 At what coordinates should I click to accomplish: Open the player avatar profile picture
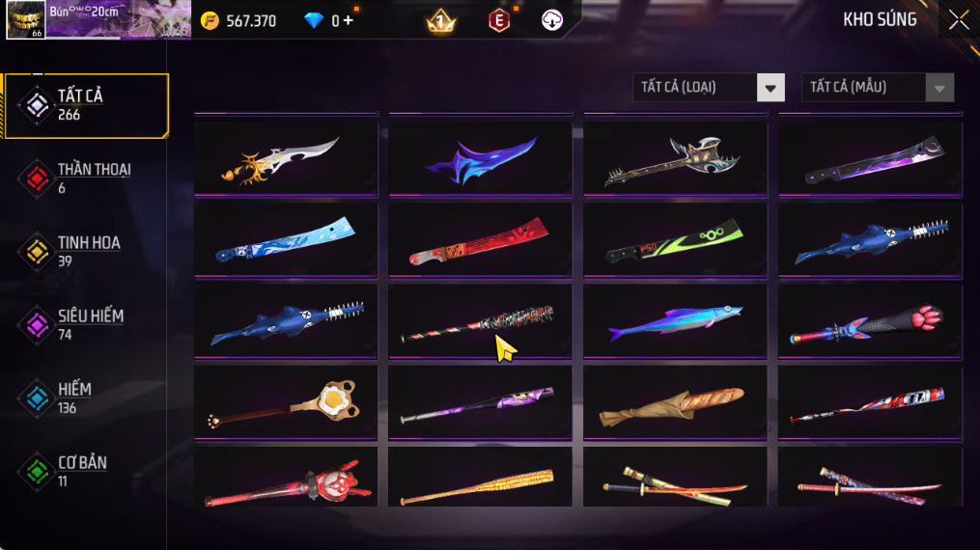click(x=26, y=20)
